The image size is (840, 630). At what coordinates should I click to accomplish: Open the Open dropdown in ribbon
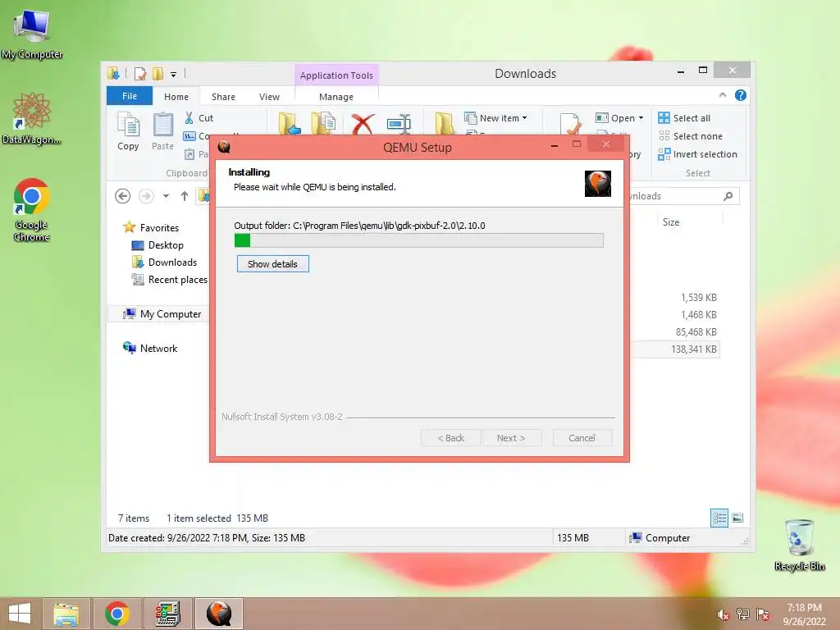pyautogui.click(x=620, y=118)
